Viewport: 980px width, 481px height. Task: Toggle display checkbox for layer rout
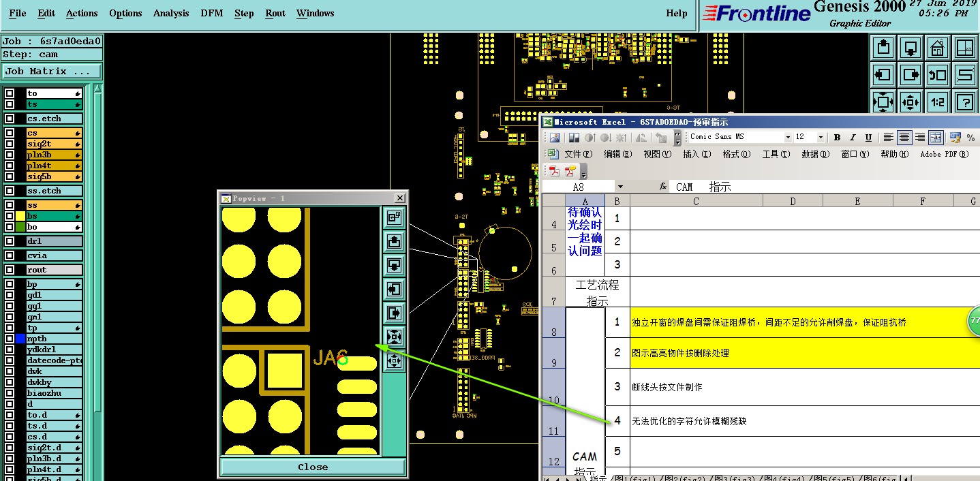(10, 270)
